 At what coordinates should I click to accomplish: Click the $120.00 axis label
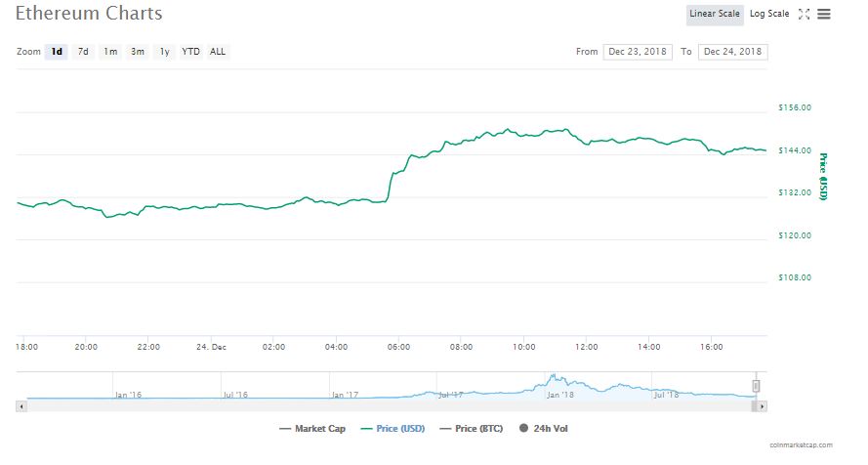795,235
